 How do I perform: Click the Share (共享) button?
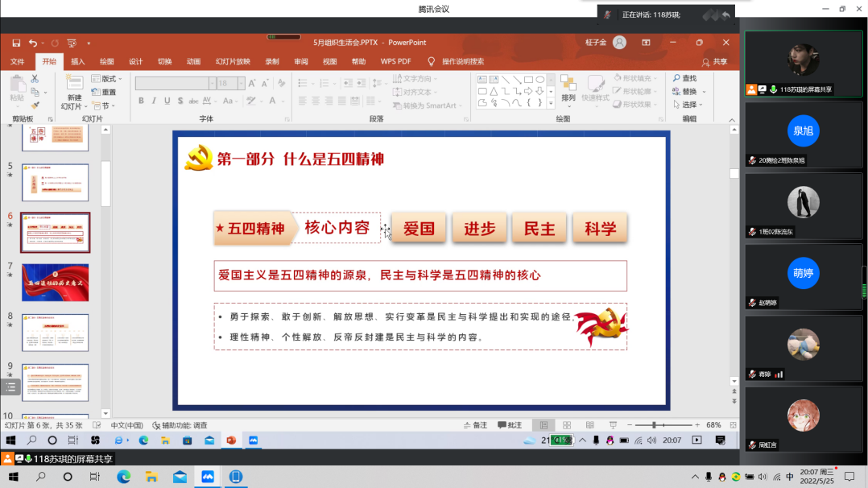pyautogui.click(x=714, y=61)
